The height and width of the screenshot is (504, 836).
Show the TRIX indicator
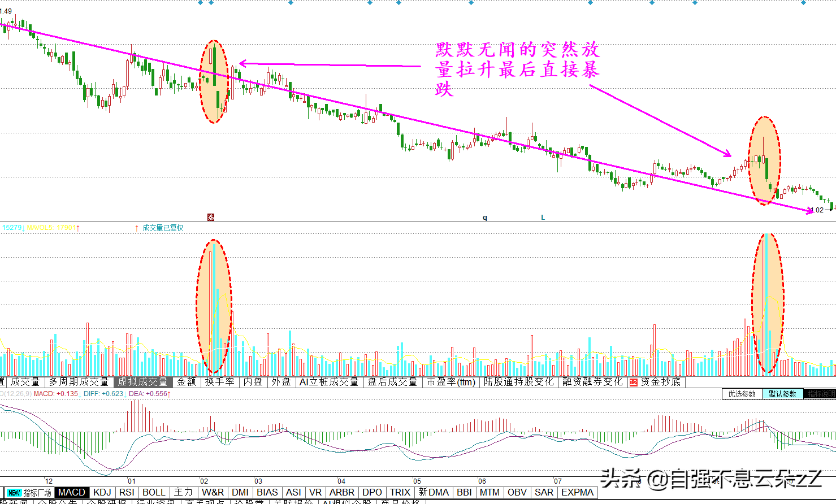click(400, 493)
